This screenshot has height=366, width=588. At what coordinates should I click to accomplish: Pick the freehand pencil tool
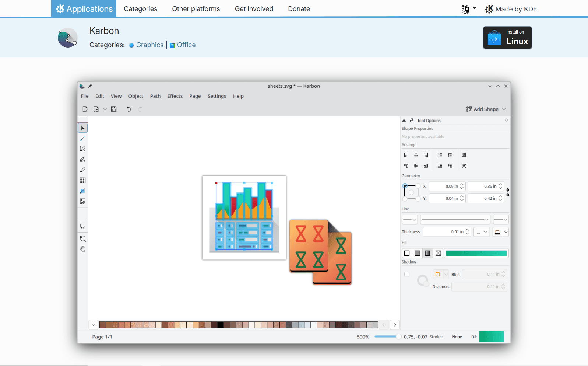82,170
